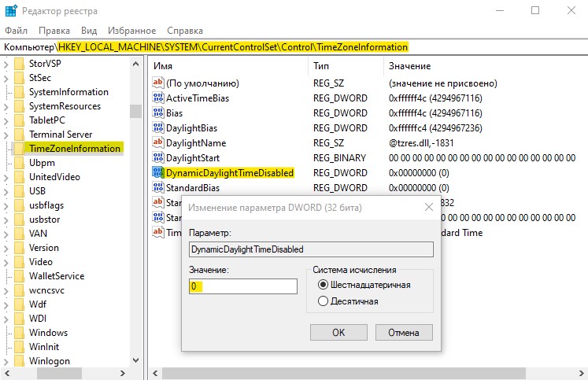Click the Video folder icon
588x380 pixels.
click(x=19, y=262)
